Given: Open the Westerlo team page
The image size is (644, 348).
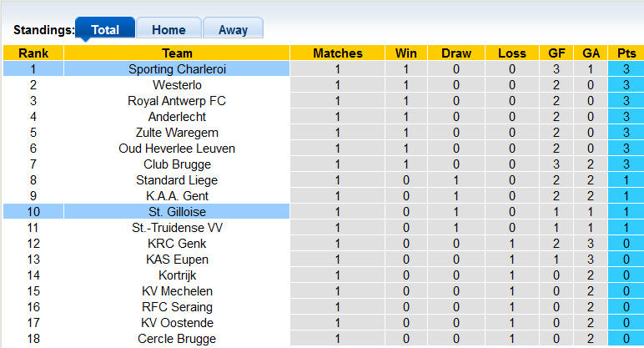Looking at the screenshot, I should click(x=177, y=85).
